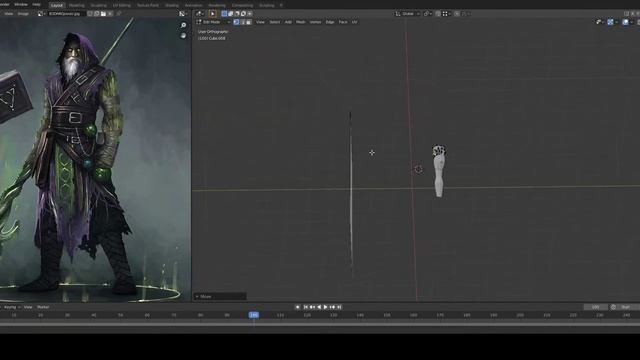This screenshot has width=640, height=360.
Task: Open the Modeling workspace tab
Action: tap(76, 5)
